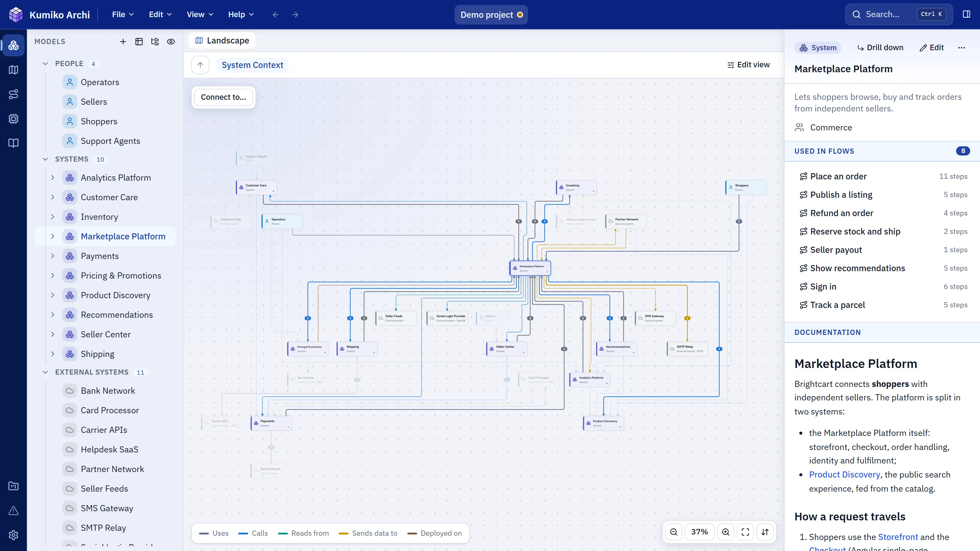The height and width of the screenshot is (551, 980).
Task: Switch models panel to tree layout icon
Action: pos(155,42)
